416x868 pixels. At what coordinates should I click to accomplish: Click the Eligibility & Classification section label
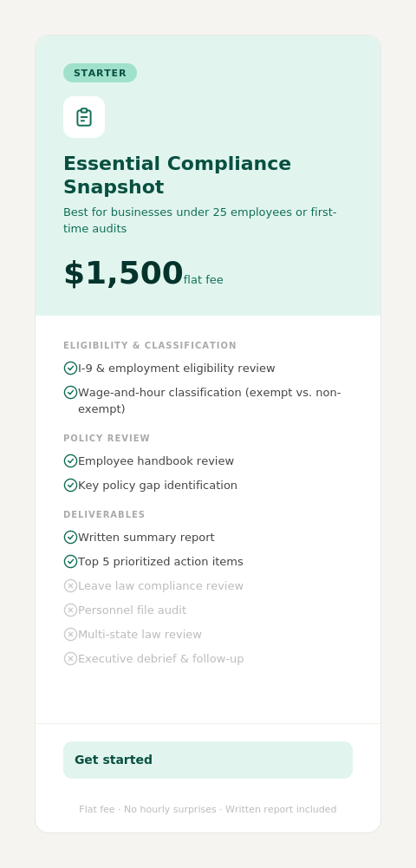tap(150, 345)
